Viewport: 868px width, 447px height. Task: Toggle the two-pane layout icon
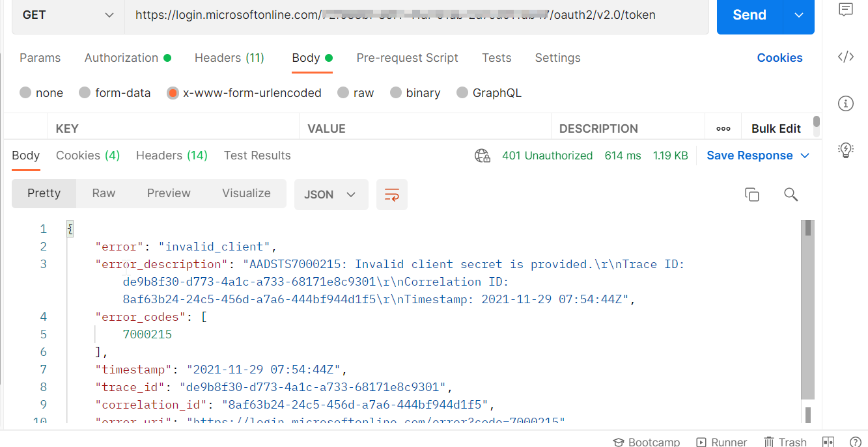828,442
